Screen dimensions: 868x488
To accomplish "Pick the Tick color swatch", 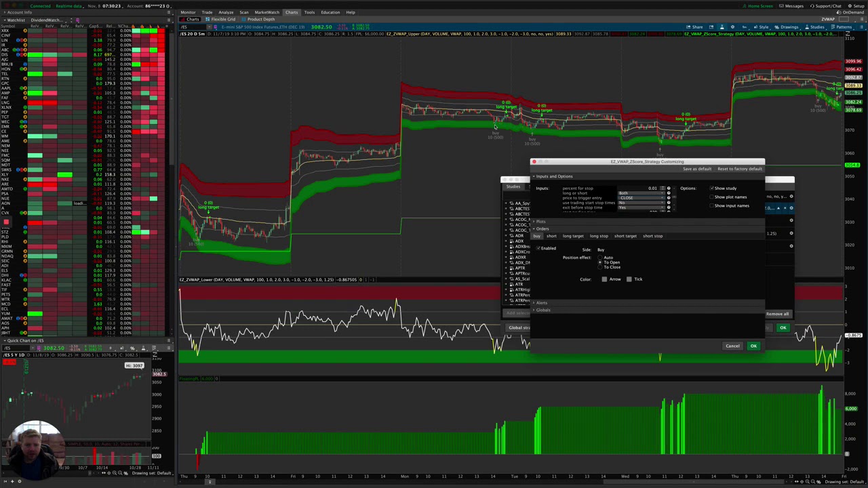I will [x=629, y=279].
